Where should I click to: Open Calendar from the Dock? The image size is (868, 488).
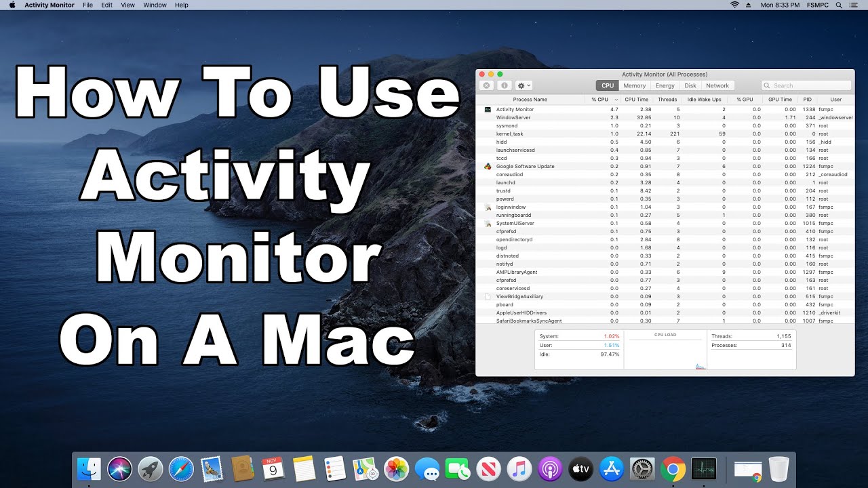pyautogui.click(x=273, y=469)
